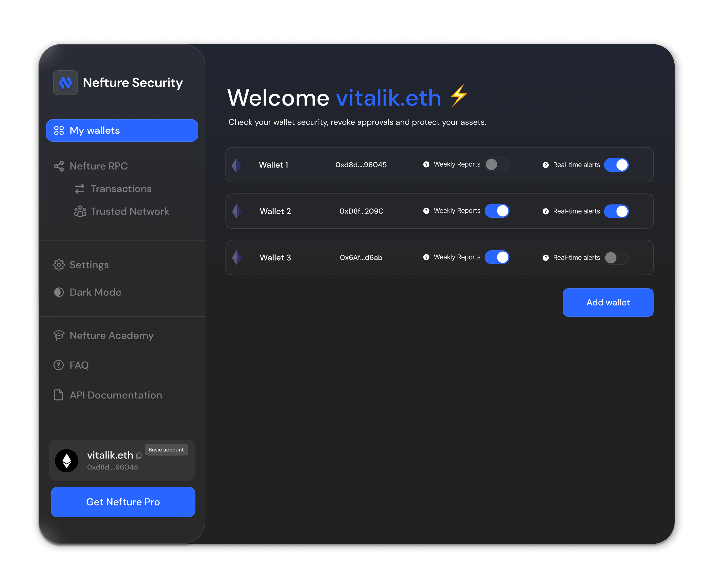This screenshot has width=713, height=588.
Task: Click the Nefture Security logo icon
Action: coord(66,83)
